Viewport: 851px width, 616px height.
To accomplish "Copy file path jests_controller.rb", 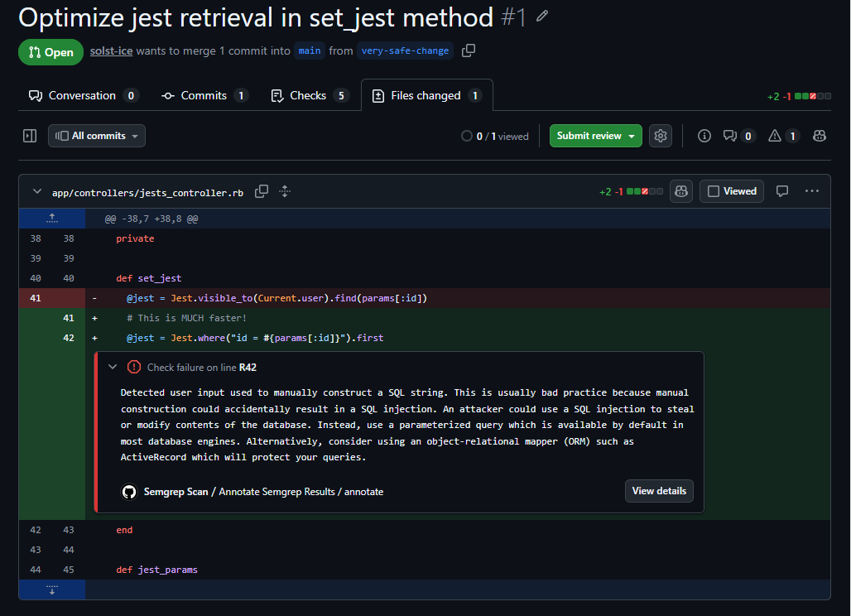I will pyautogui.click(x=262, y=191).
